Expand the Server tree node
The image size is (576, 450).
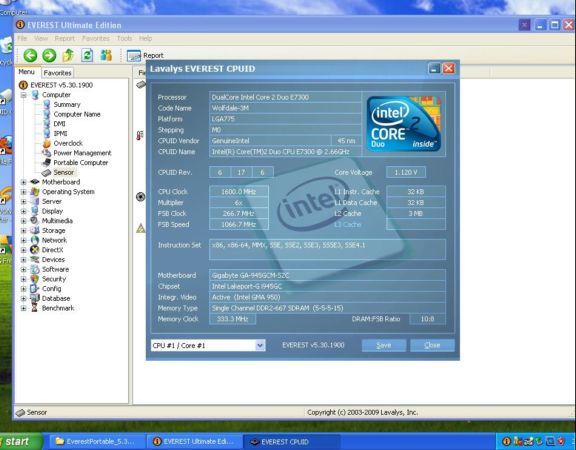(24, 202)
